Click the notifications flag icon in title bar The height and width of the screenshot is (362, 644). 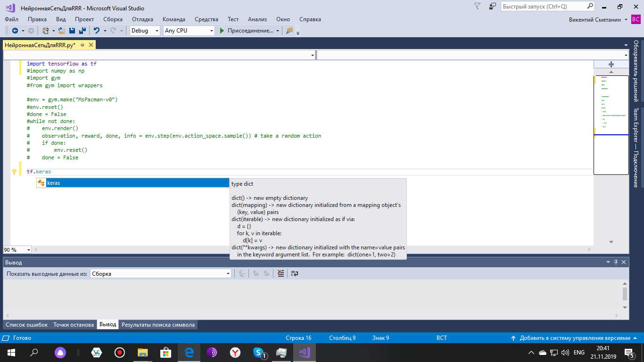pos(477,7)
